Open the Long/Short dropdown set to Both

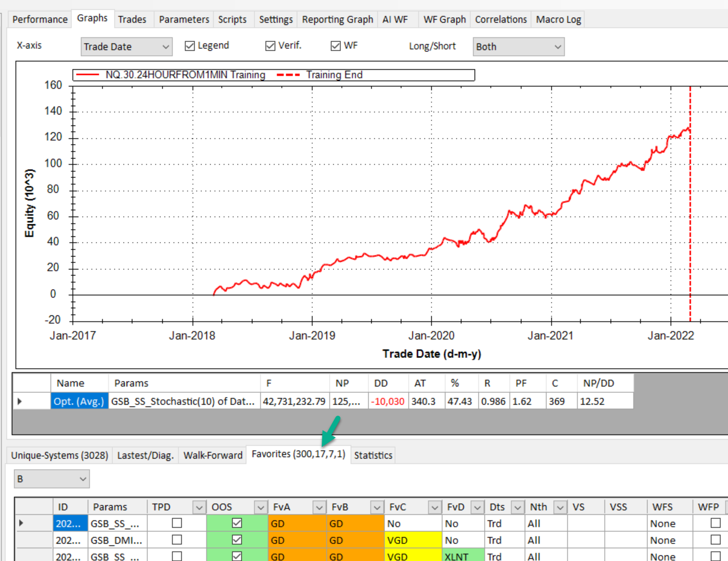click(x=557, y=47)
